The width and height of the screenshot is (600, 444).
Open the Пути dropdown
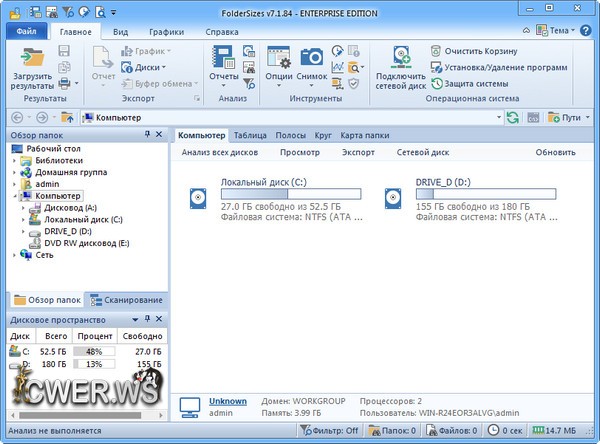pos(564,118)
